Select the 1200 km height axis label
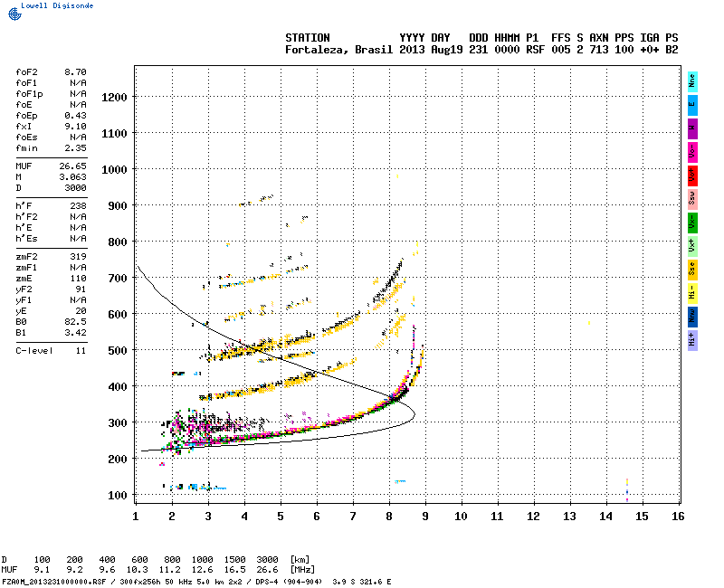724x588 pixels. pos(114,98)
